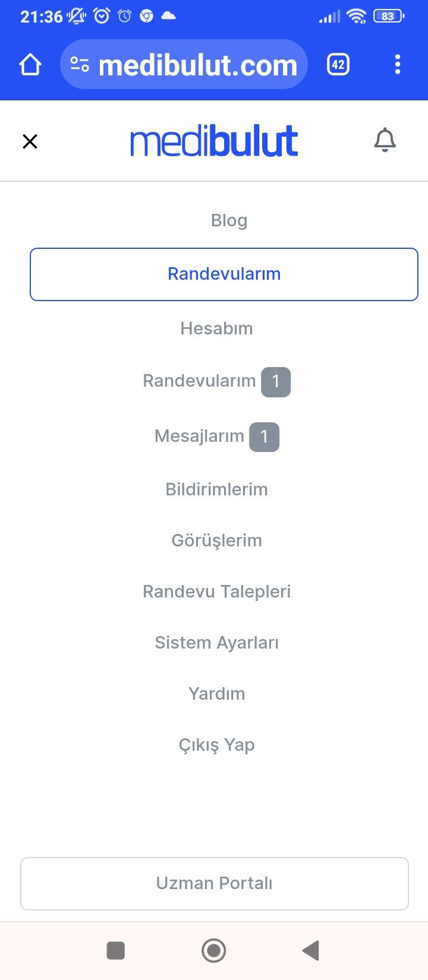Open the browser tab switcher showing 42
The height and width of the screenshot is (980, 428).
(338, 65)
